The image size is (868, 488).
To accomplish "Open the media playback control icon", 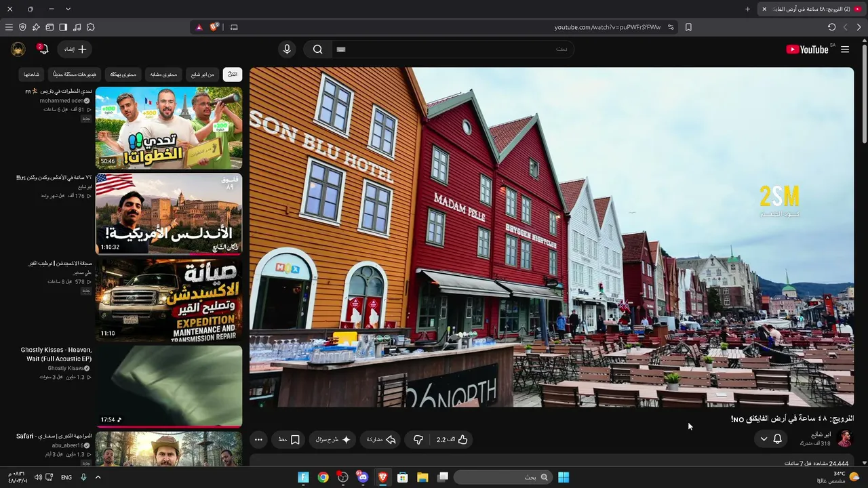I will tap(77, 27).
